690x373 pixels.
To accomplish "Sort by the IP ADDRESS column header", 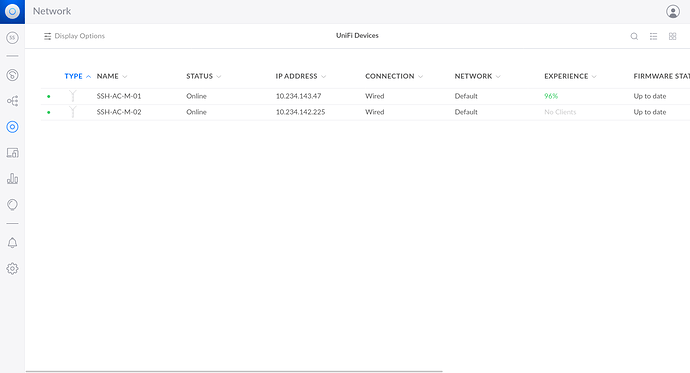I will tap(301, 77).
